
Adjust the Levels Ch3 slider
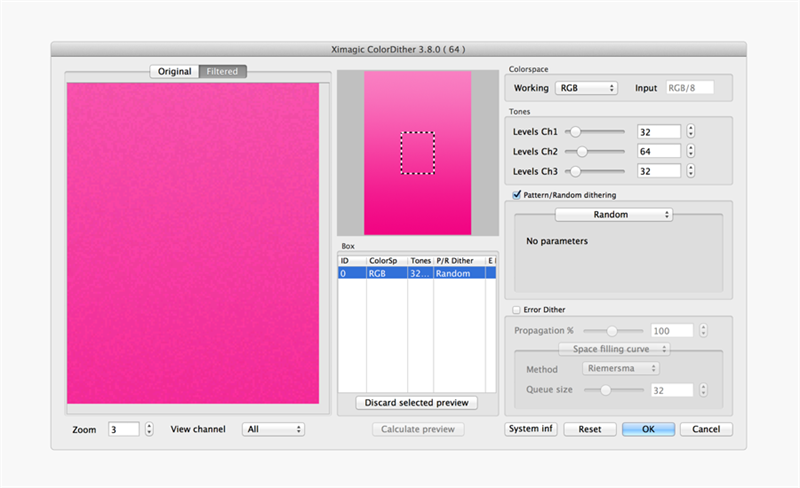[x=594, y=172]
